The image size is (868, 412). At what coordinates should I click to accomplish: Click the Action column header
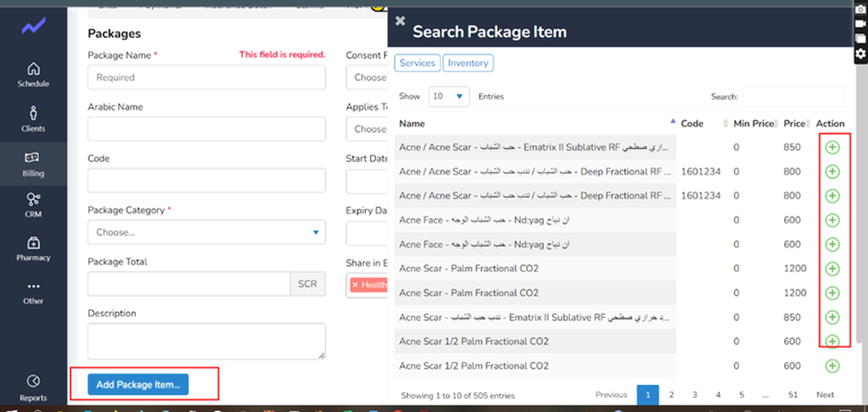[830, 124]
